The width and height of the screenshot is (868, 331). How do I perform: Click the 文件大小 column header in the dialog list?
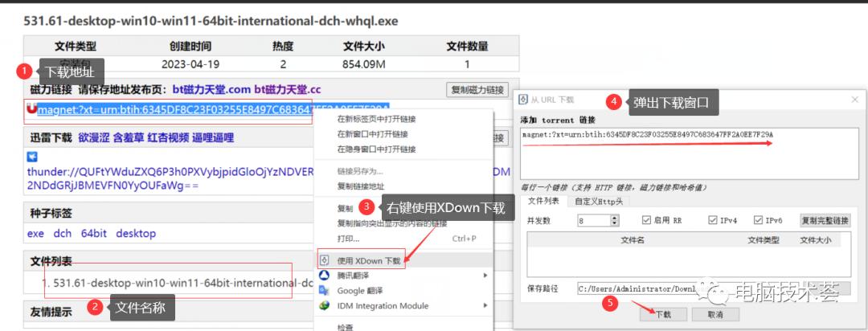coord(815,240)
